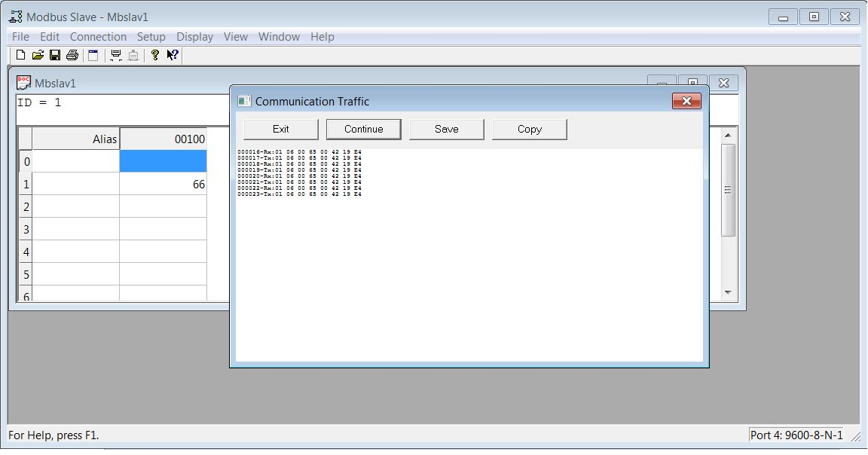Screen dimensions: 868x455
Task: Maximize the Mbslav1 child window
Action: [692, 82]
